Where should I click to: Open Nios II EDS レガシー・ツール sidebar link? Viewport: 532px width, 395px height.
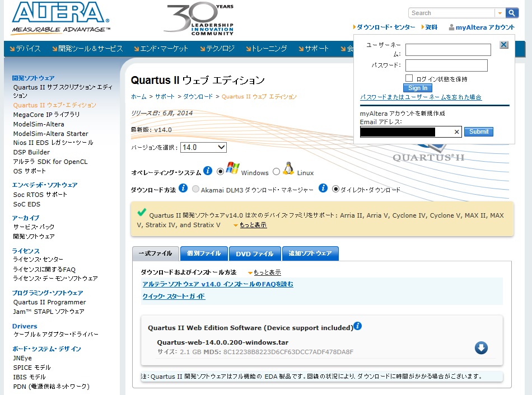pyautogui.click(x=53, y=143)
